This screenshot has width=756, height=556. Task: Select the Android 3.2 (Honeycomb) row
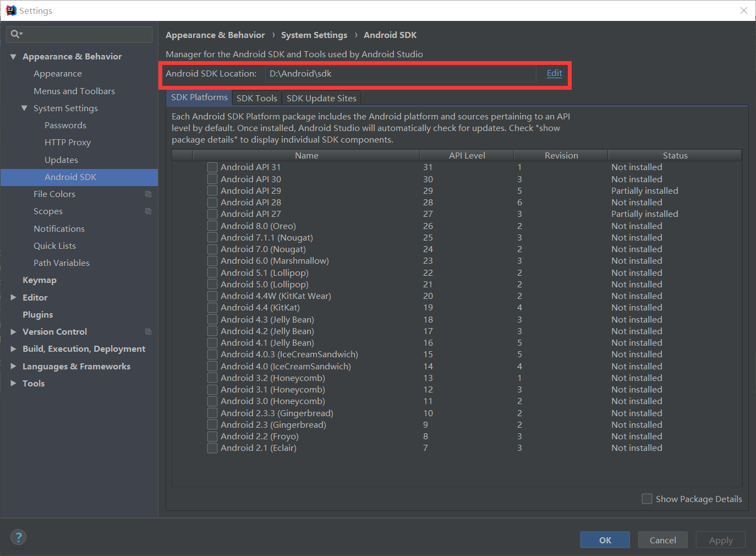click(457, 378)
